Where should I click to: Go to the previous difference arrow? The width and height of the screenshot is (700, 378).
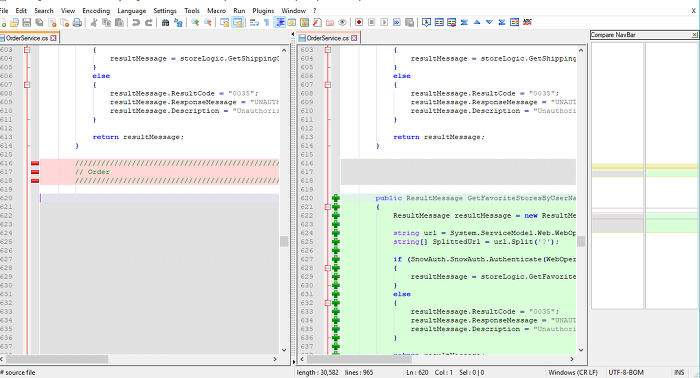(x=477, y=22)
